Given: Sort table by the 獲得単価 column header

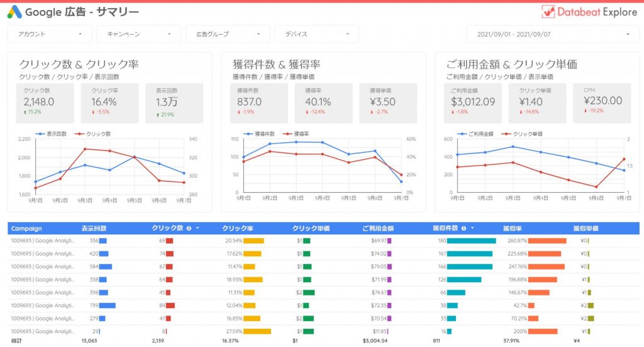Looking at the screenshot, I should coord(586,229).
